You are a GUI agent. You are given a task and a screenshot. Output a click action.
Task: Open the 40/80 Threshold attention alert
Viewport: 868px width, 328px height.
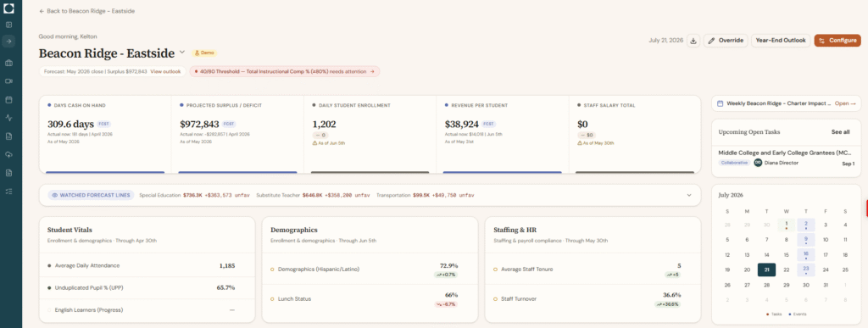[285, 71]
